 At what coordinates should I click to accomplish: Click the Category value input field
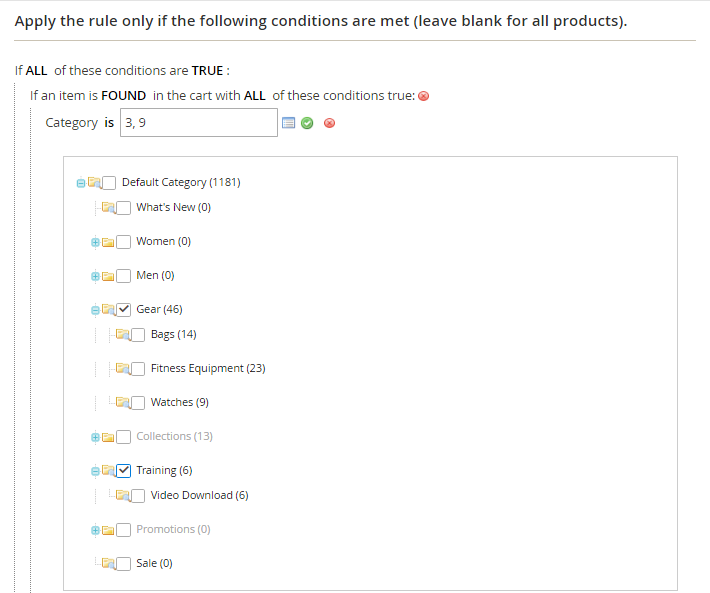click(198, 123)
